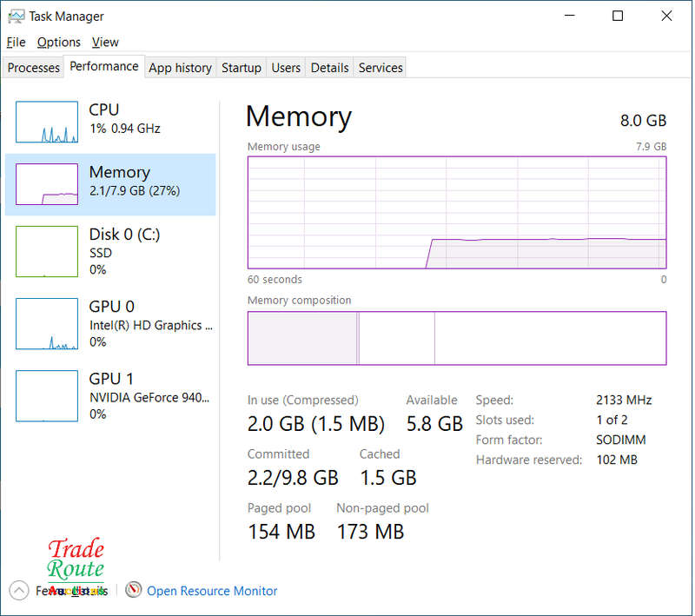Click the Fewer details text at the bottom
Screen dimensions: 695x616
tap(71, 591)
